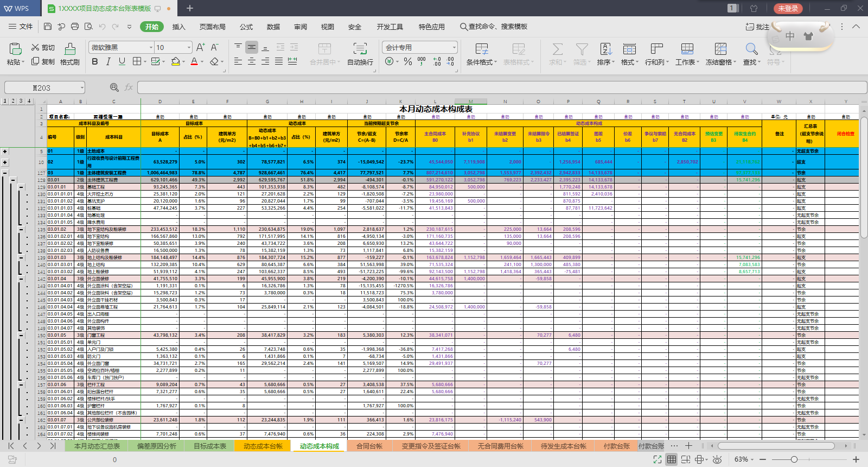Click the increase font size icon
868x467 pixels.
click(201, 47)
